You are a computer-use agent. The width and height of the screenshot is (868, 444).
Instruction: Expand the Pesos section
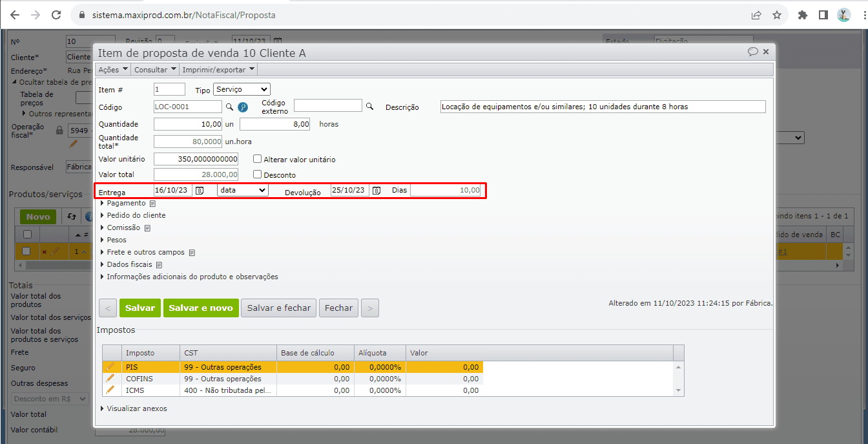click(113, 240)
